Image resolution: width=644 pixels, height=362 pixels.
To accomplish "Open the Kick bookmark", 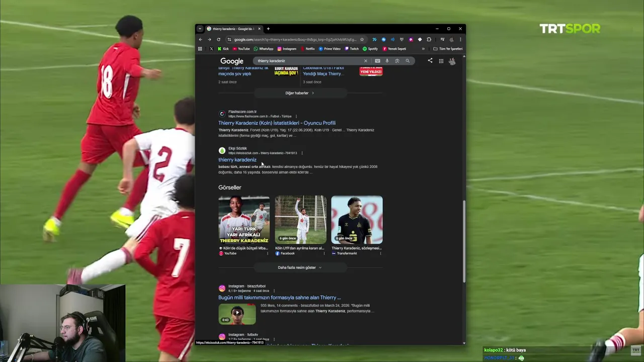I will tap(223, 49).
